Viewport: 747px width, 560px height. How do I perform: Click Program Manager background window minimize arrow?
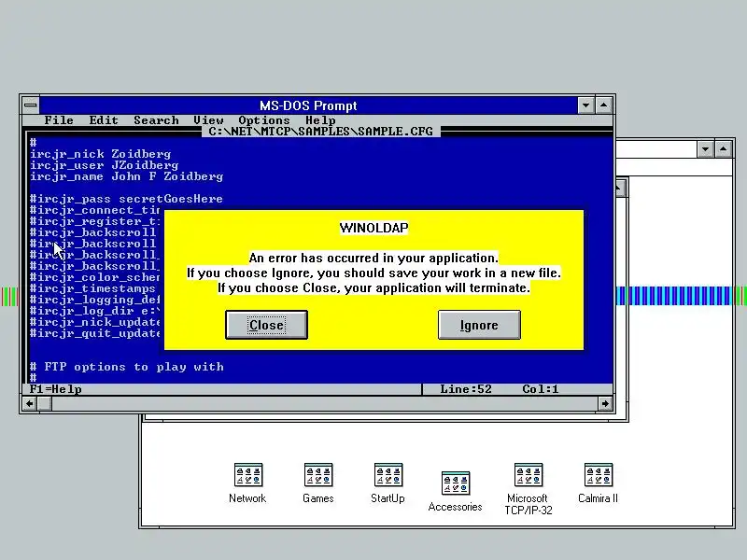point(706,149)
